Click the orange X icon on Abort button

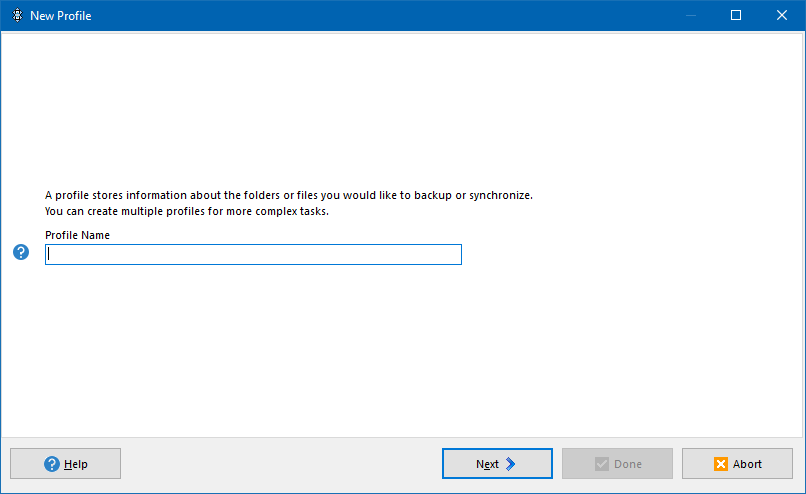point(720,464)
